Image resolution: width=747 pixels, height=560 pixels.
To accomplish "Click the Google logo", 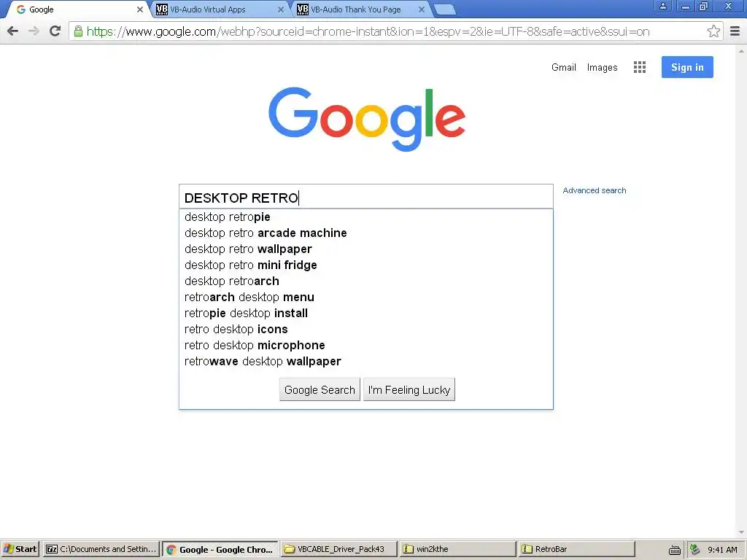I will 366,119.
